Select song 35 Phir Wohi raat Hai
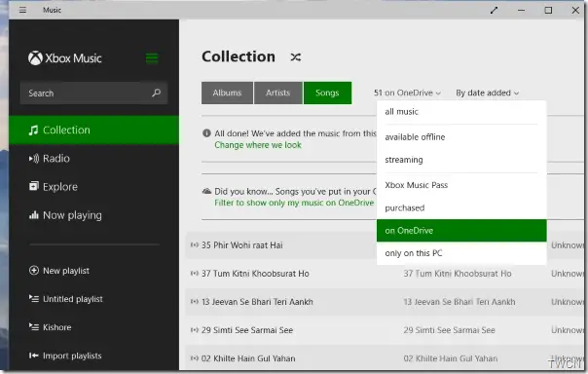The height and width of the screenshot is (374, 588). (242, 245)
